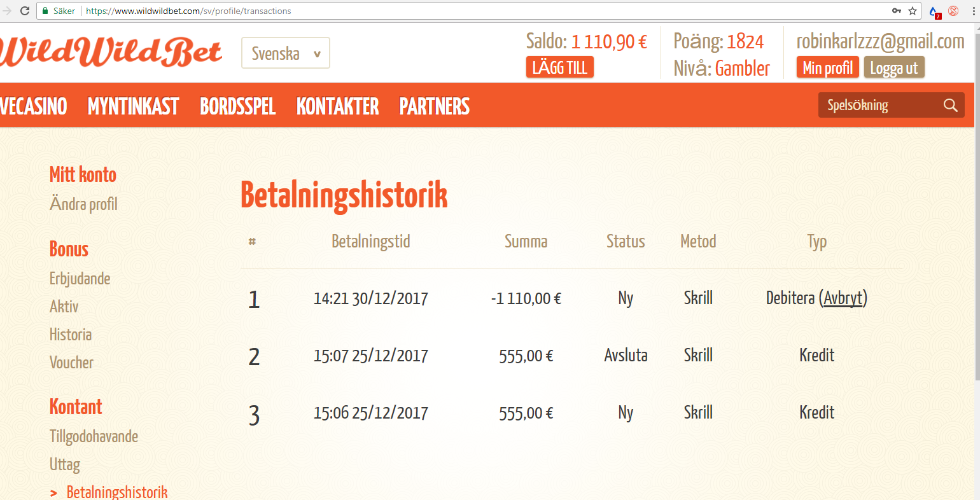Open the PARTNERS menu item
Screen dimensions: 980x500
point(435,106)
